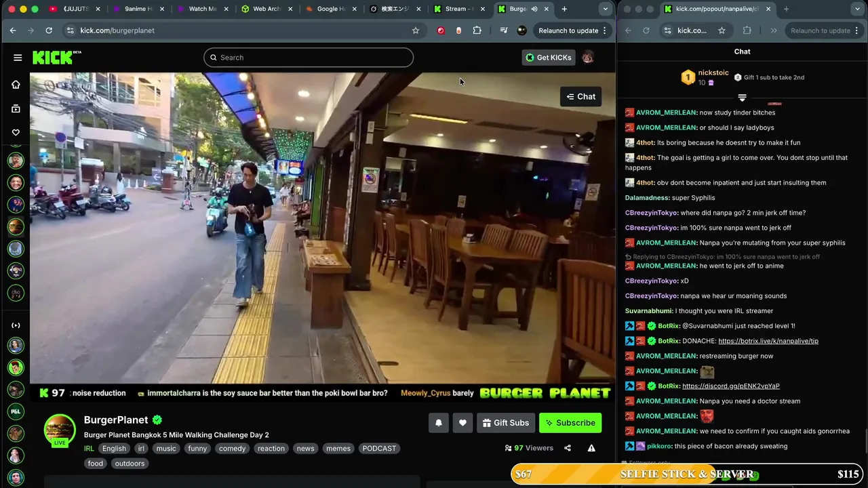This screenshot has height=488, width=868.
Task: Select the PODCAST tag
Action: point(379,449)
